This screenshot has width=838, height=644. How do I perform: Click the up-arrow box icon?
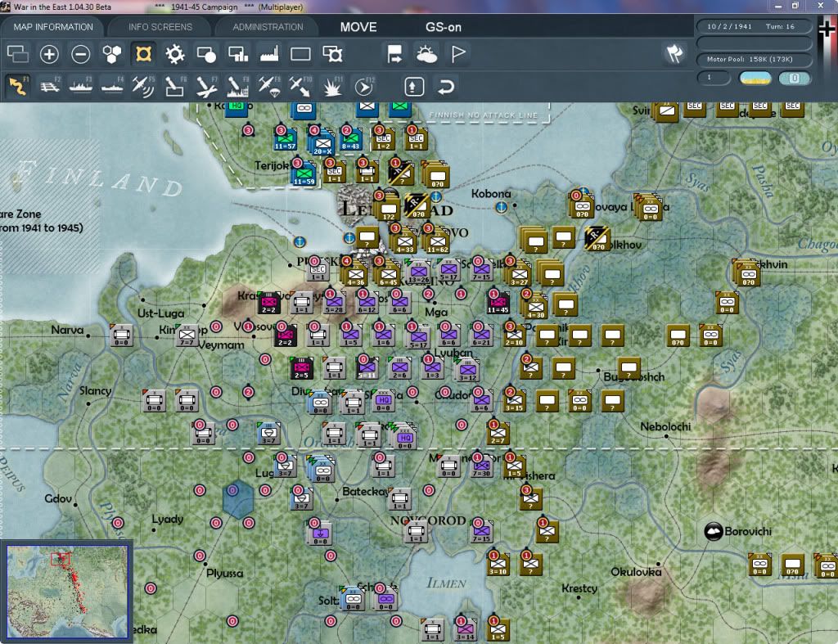[414, 87]
